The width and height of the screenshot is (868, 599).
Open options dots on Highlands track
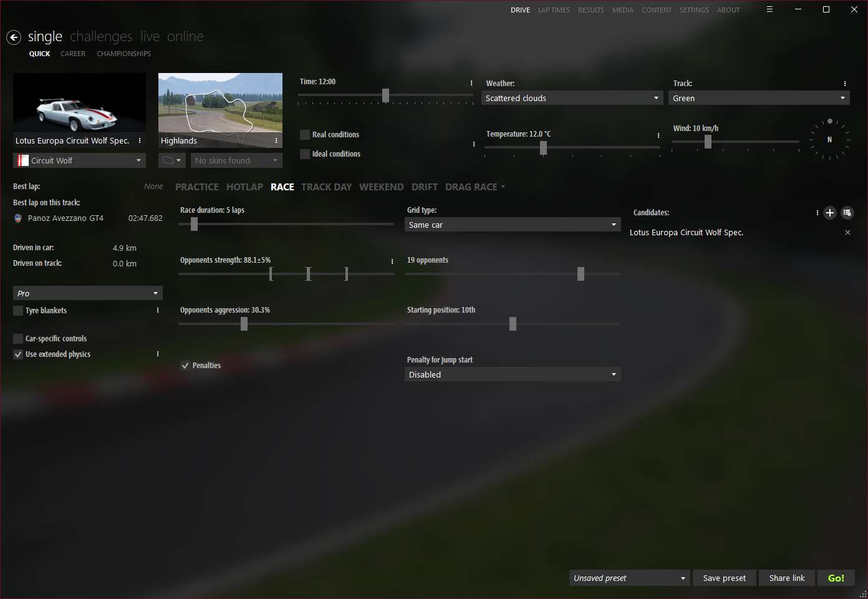tap(276, 140)
